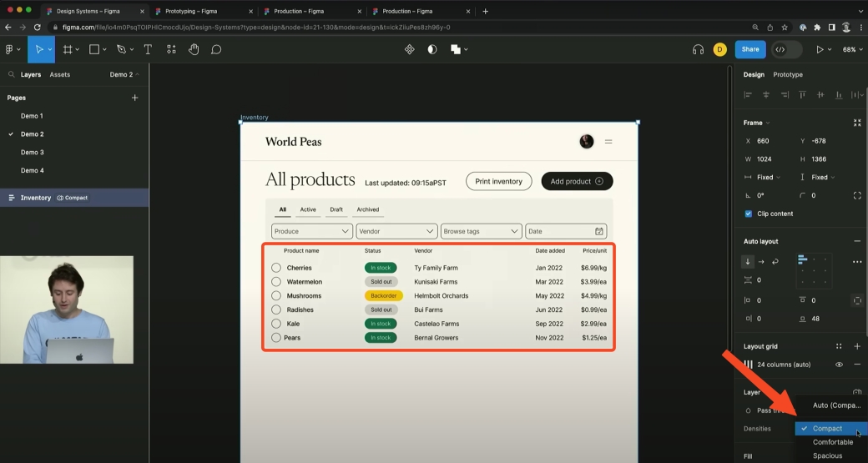This screenshot has height=463, width=868.
Task: Click the Use as mask icon
Action: [432, 50]
